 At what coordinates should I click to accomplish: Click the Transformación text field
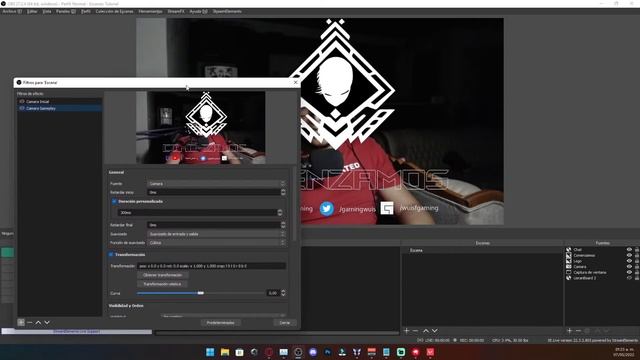(x=211, y=266)
